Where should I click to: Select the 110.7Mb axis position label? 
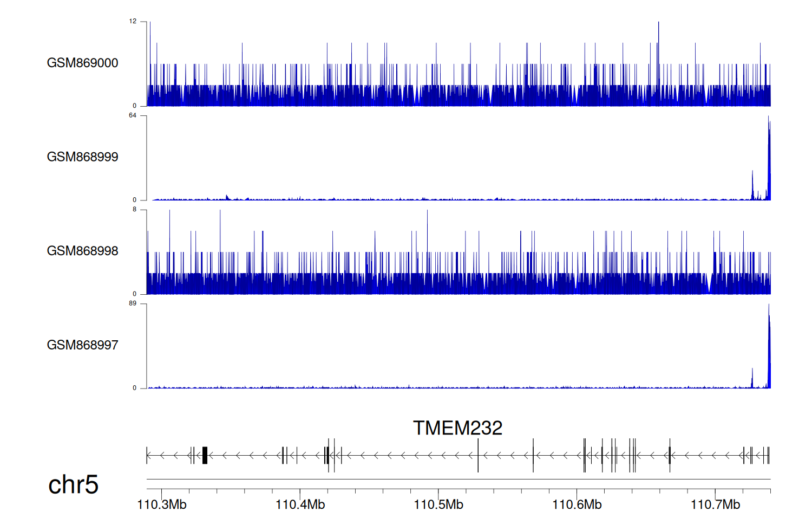point(715,504)
